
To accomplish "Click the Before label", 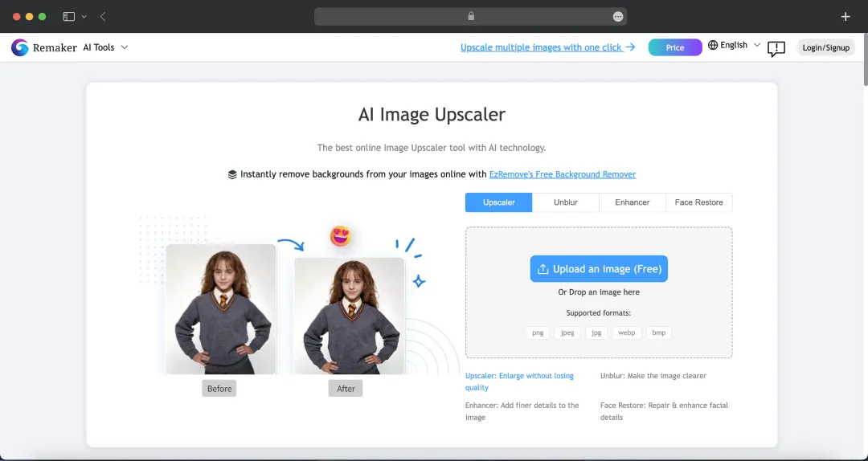I will [x=219, y=389].
